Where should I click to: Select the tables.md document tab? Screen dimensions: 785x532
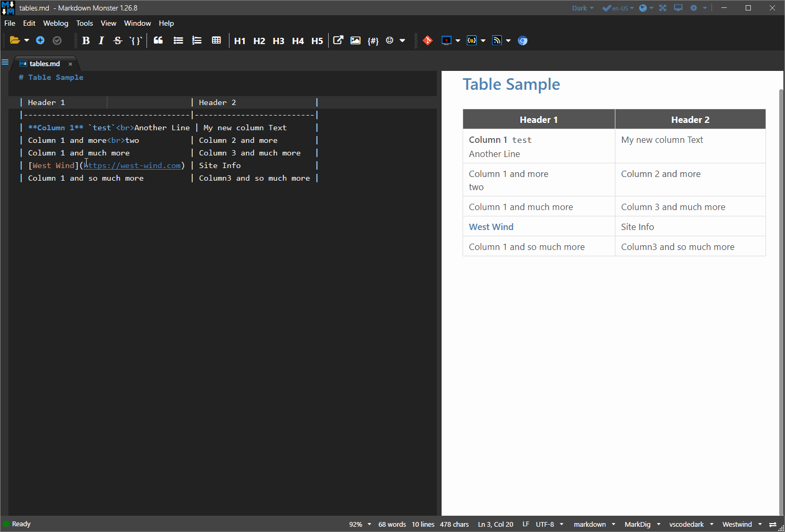pos(45,64)
